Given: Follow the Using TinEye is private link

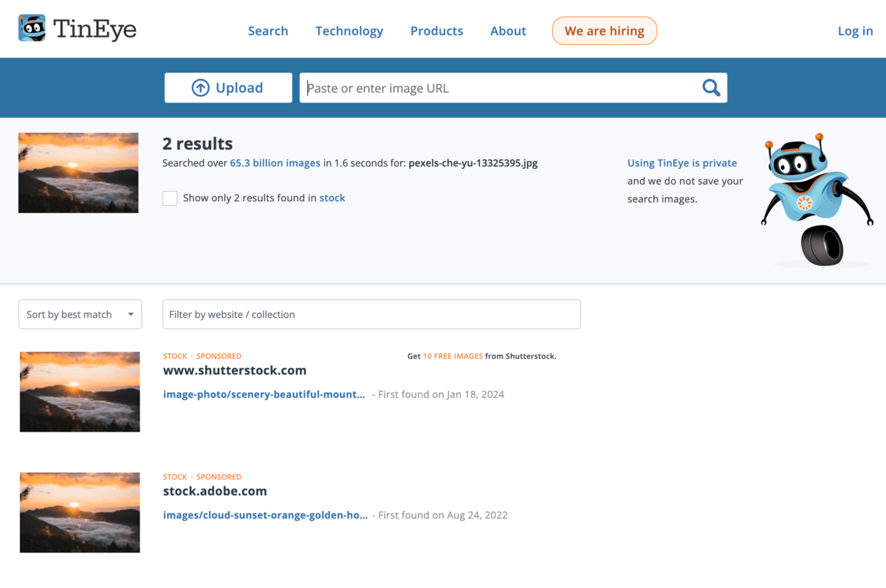Looking at the screenshot, I should tap(681, 163).
